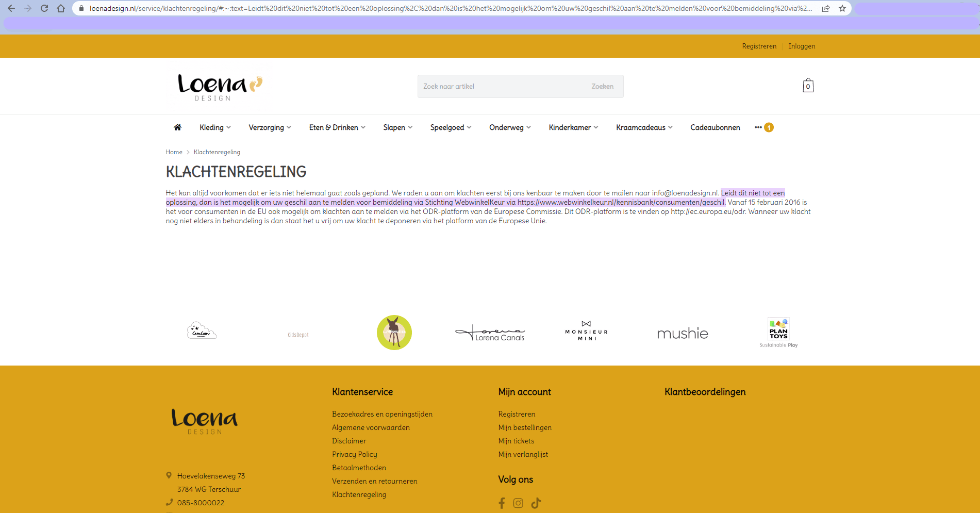Open the Privacy Policy footer link
The height and width of the screenshot is (513, 980).
[355, 454]
